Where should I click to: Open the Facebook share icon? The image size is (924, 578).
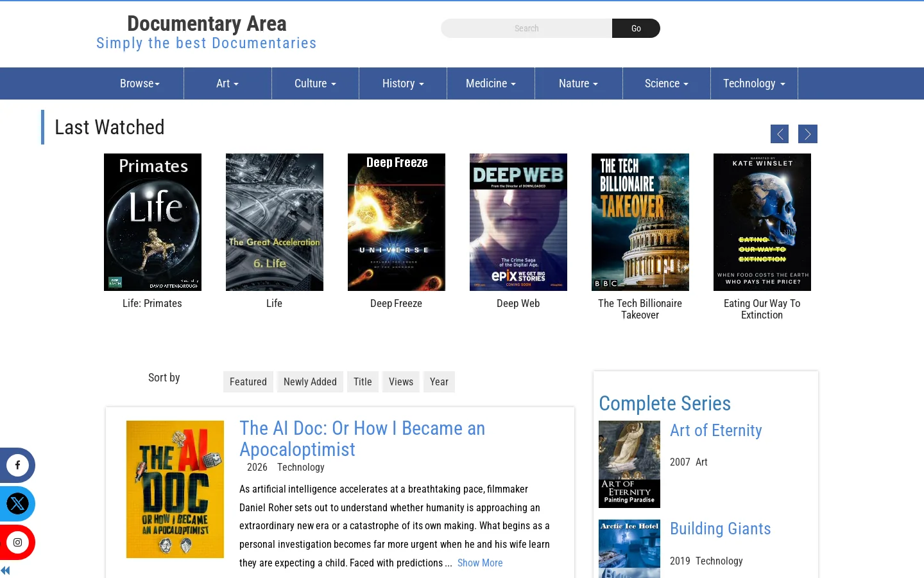pyautogui.click(x=17, y=465)
